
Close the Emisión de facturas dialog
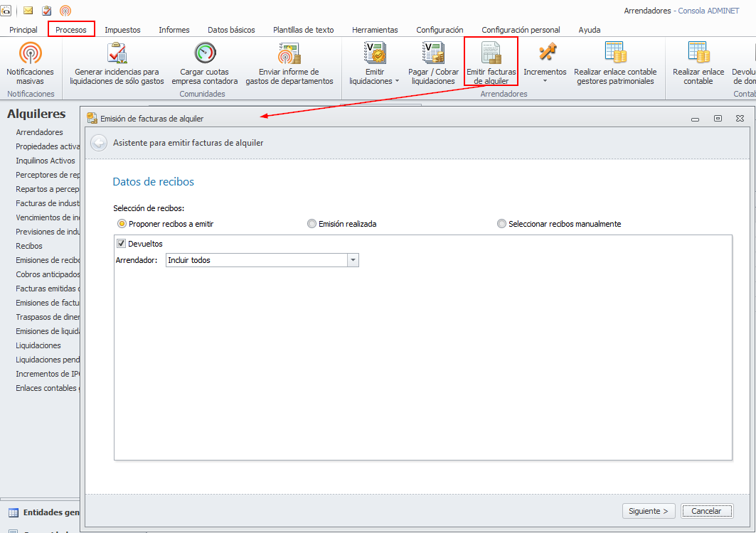pyautogui.click(x=740, y=118)
